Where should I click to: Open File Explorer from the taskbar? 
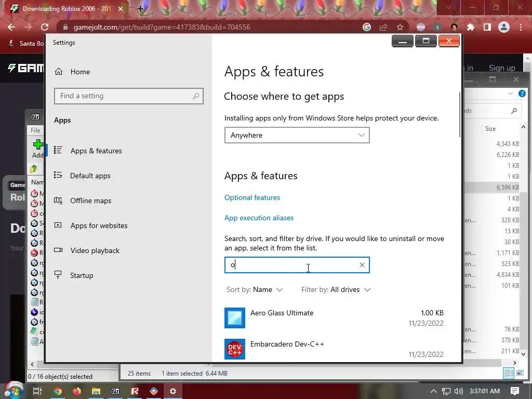(x=96, y=391)
